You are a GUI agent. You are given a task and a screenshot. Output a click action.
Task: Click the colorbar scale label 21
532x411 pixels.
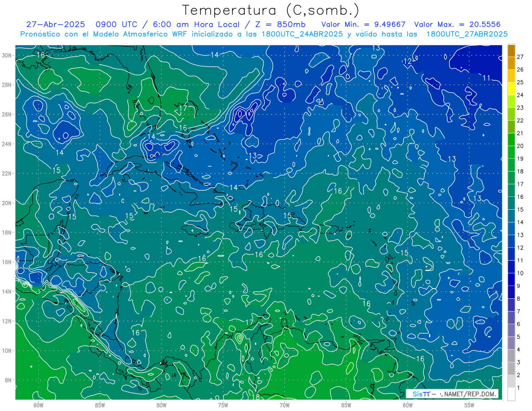click(520, 133)
